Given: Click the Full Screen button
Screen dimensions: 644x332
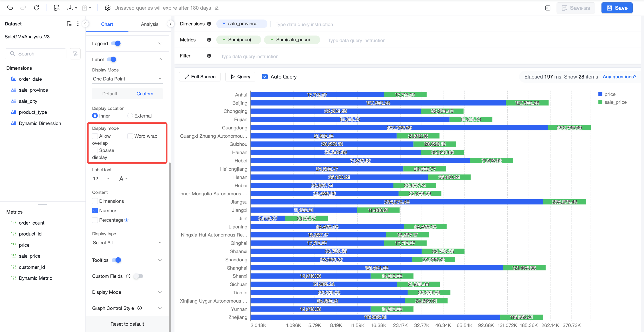Looking at the screenshot, I should click(200, 77).
